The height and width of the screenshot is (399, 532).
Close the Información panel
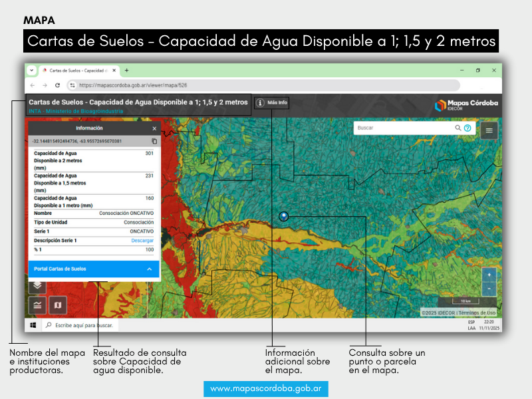point(154,128)
